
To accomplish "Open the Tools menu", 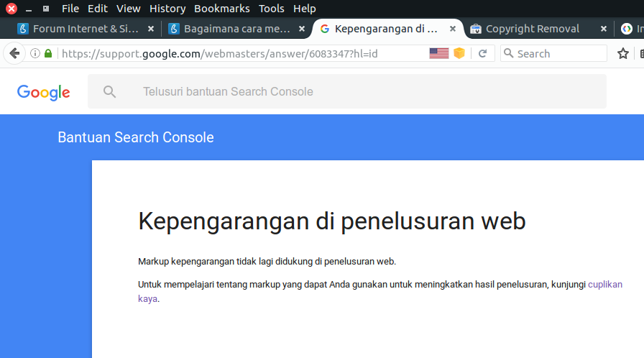I will click(x=272, y=9).
